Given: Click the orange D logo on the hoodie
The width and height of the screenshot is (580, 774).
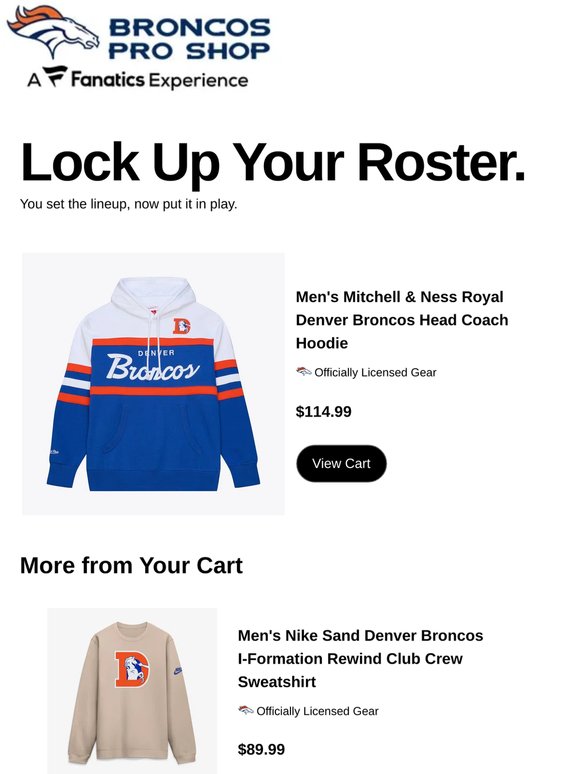Looking at the screenshot, I should point(181,326).
